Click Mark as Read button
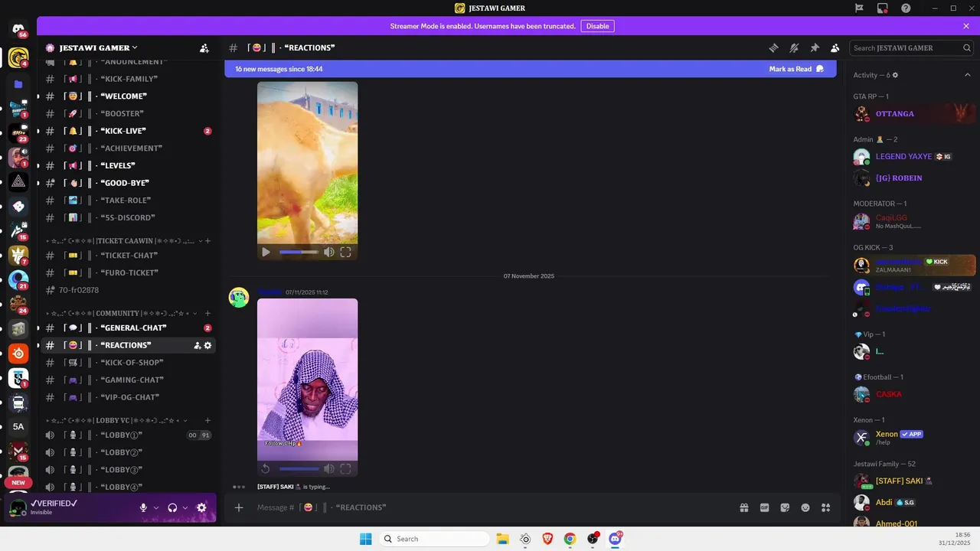This screenshot has height=551, width=980. pos(796,69)
